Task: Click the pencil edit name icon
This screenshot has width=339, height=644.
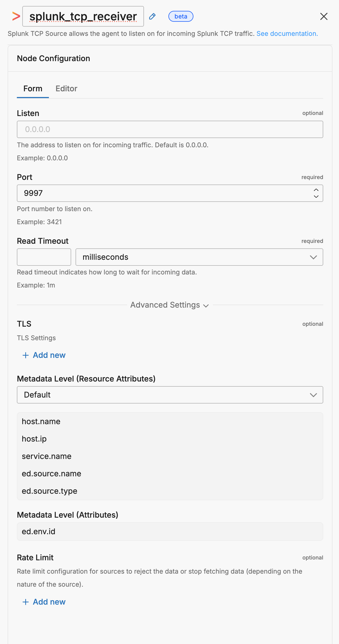Action: tap(152, 16)
